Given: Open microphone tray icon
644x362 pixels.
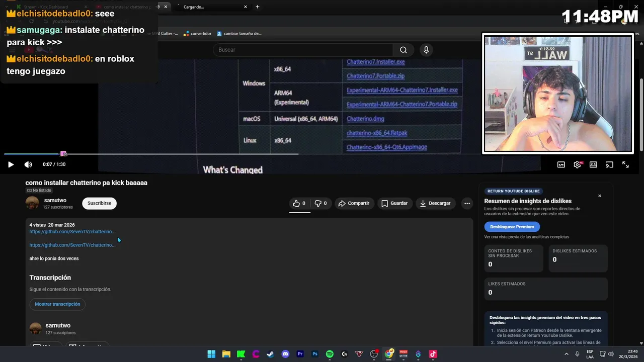Looking at the screenshot, I should tap(577, 354).
